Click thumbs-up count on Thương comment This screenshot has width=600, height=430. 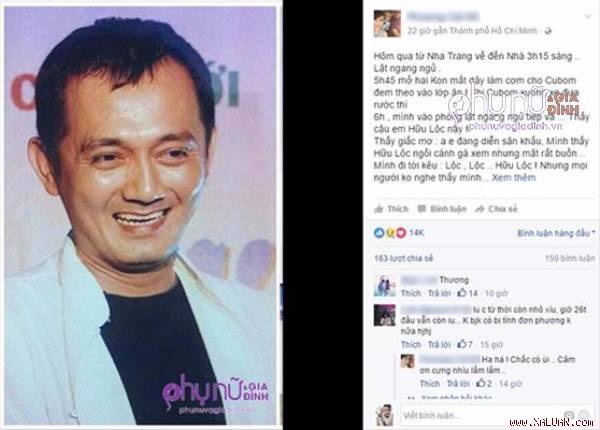click(x=468, y=293)
